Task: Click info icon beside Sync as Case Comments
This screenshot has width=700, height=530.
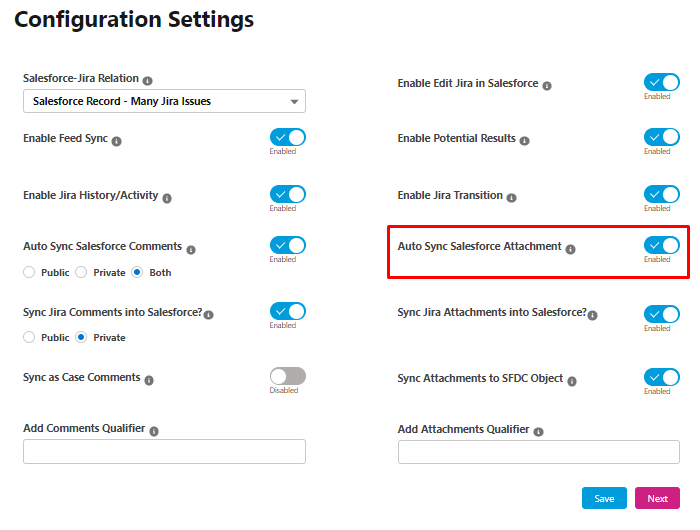Action: click(149, 380)
